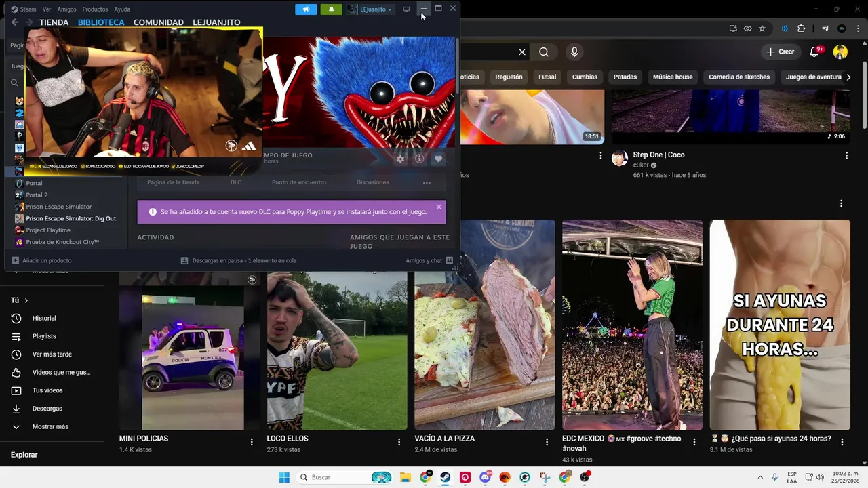Open more options ellipsis on game page

[427, 182]
